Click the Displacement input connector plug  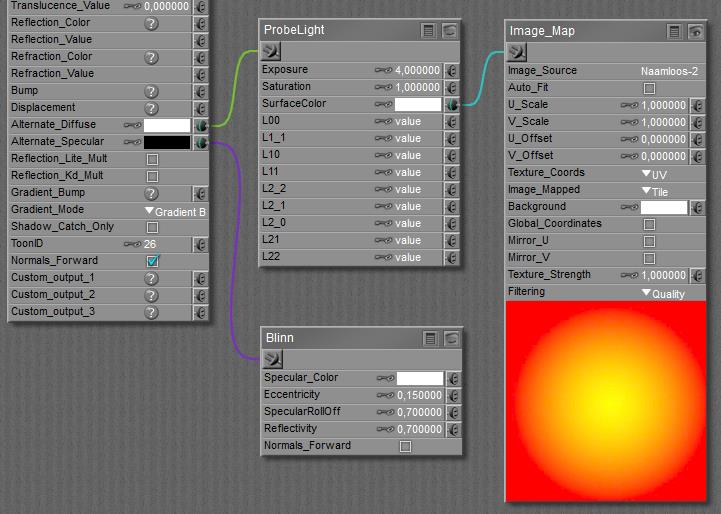click(x=200, y=108)
